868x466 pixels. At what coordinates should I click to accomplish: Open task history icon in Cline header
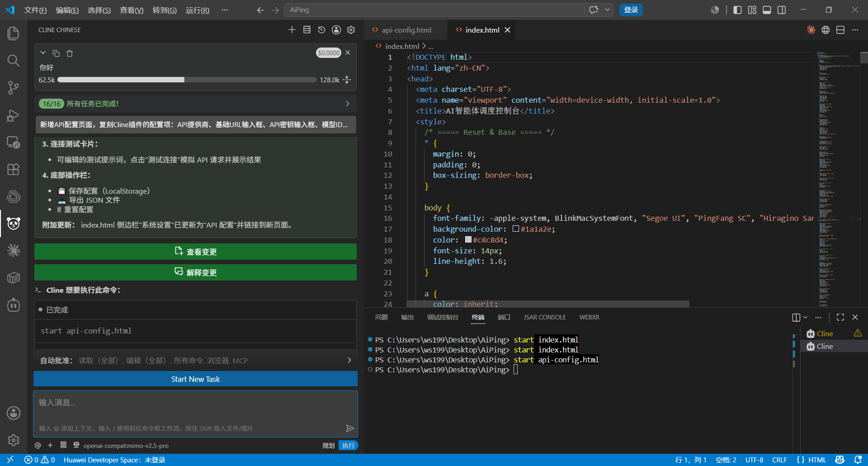coord(321,30)
